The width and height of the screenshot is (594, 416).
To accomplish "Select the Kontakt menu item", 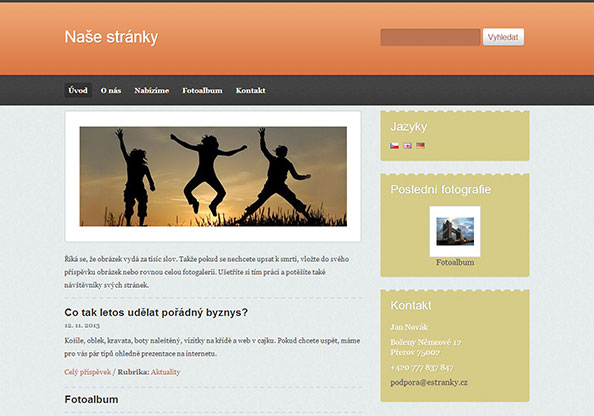I will pos(250,90).
